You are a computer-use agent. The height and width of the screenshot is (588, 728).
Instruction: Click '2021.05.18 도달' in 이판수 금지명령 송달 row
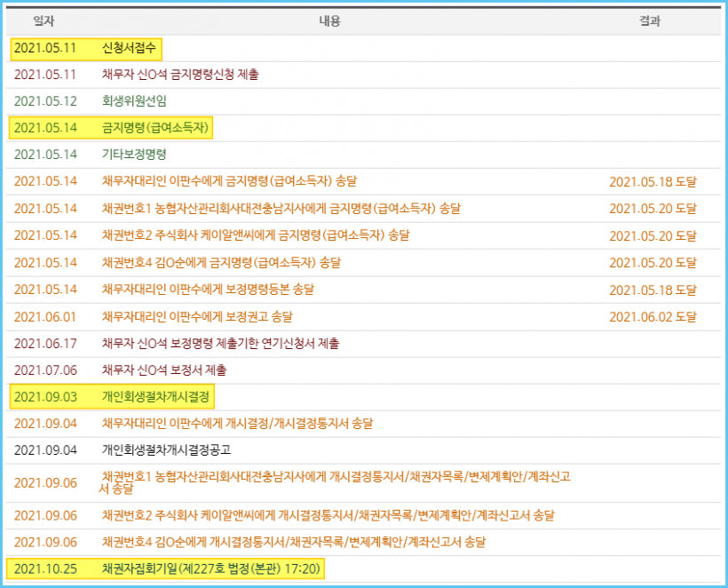coord(653,181)
